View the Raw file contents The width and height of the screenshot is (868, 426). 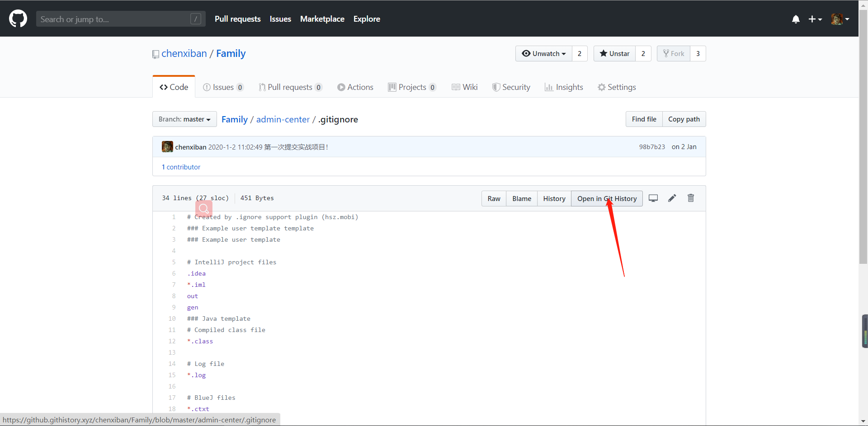point(494,198)
